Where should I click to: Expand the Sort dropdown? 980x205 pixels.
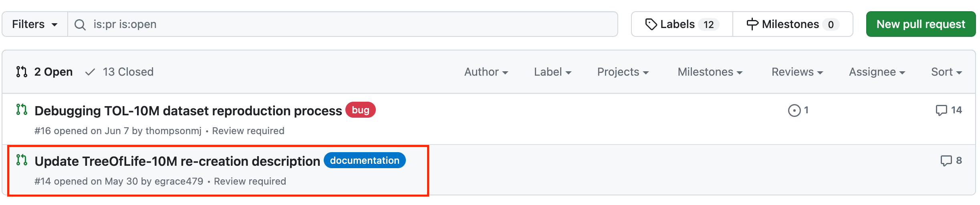pos(946,72)
